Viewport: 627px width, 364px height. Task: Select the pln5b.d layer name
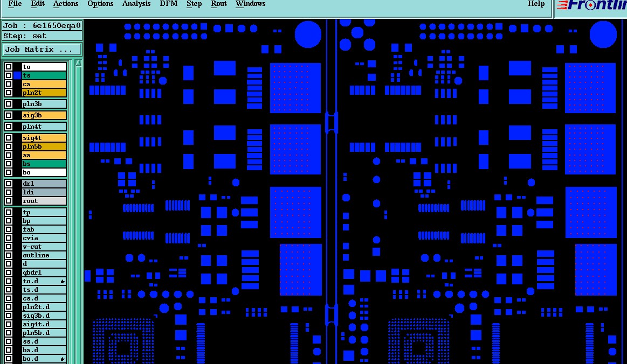[44, 333]
